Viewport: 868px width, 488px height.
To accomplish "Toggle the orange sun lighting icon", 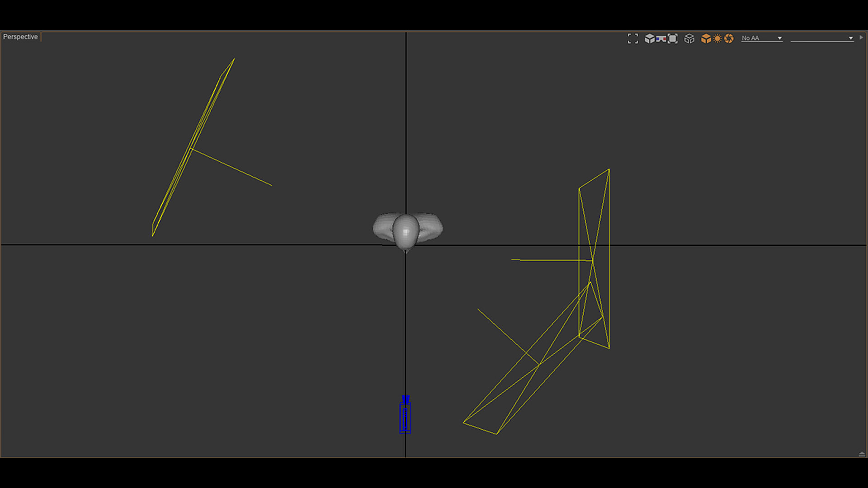I will (x=717, y=39).
